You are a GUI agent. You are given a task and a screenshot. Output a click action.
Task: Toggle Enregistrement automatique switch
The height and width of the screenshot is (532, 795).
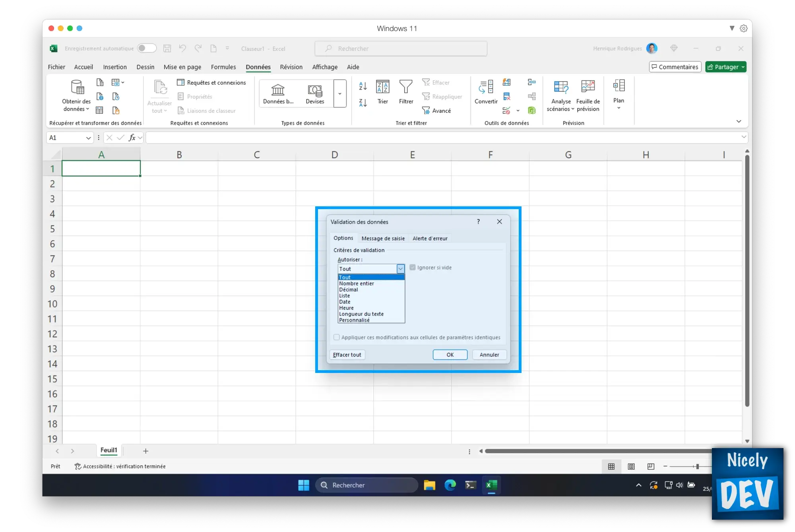click(147, 49)
